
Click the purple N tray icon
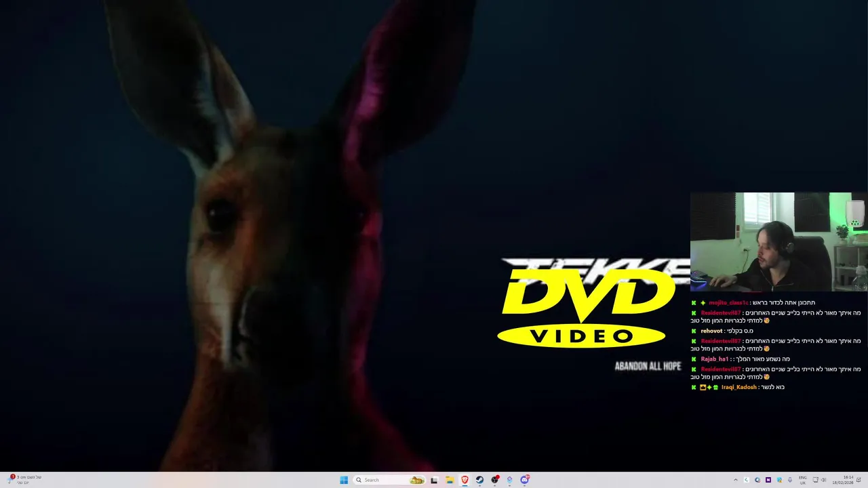pos(768,480)
